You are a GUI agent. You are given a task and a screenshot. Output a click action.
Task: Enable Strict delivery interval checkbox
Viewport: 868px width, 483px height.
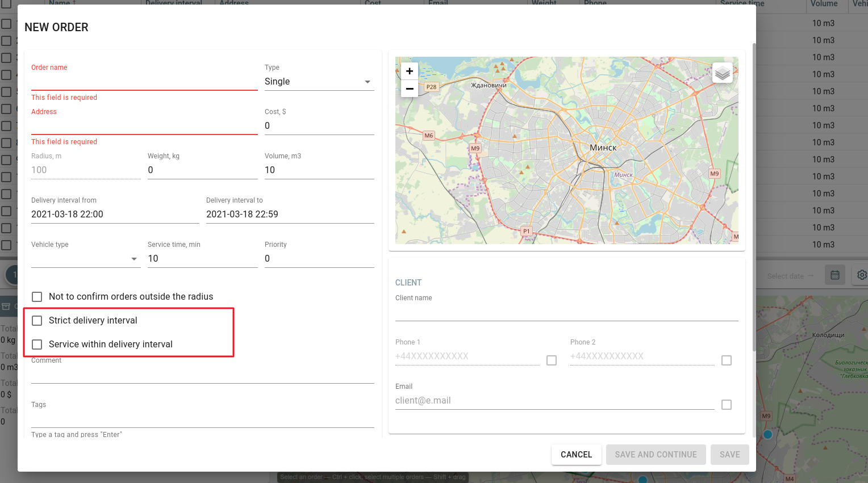click(37, 321)
